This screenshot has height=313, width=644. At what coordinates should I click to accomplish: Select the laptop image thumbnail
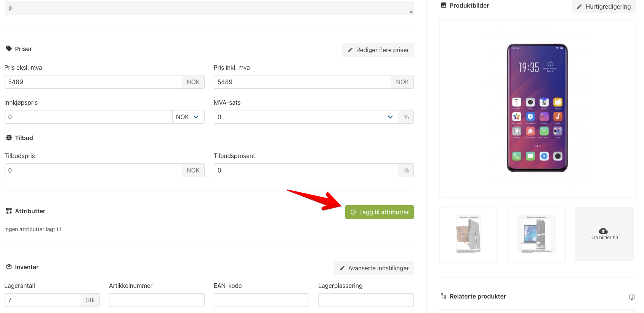click(x=536, y=235)
